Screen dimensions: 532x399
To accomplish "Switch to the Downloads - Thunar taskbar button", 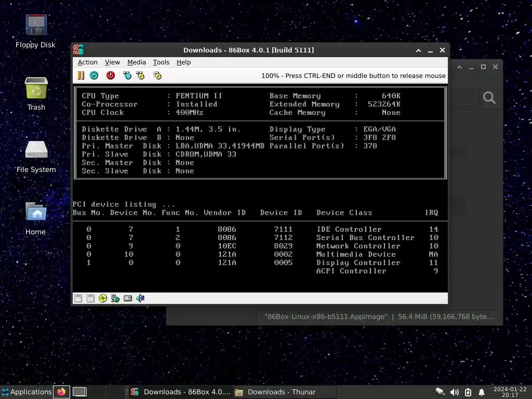I will coord(284,392).
